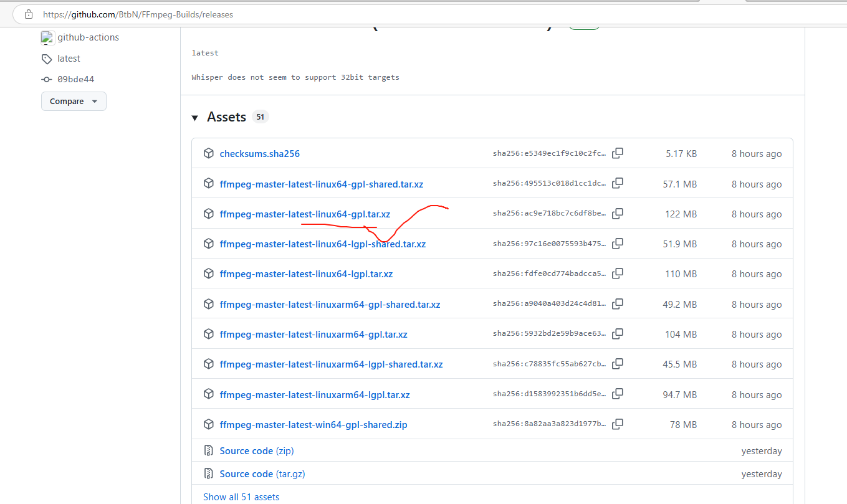Download Source code (zip)
The height and width of the screenshot is (504, 847).
pos(257,451)
